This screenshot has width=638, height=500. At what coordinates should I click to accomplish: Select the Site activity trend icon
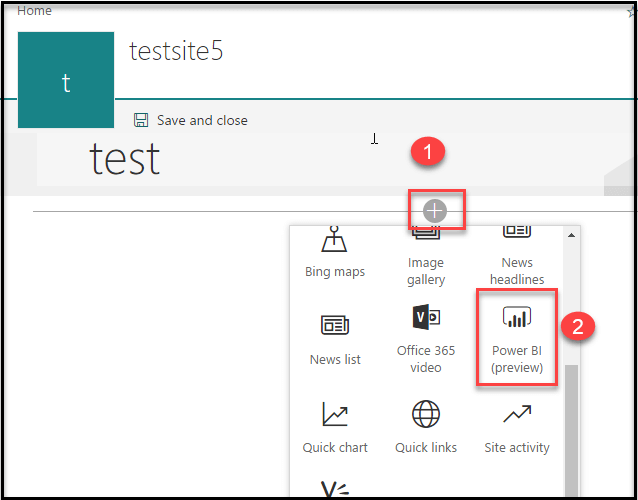coord(517,414)
